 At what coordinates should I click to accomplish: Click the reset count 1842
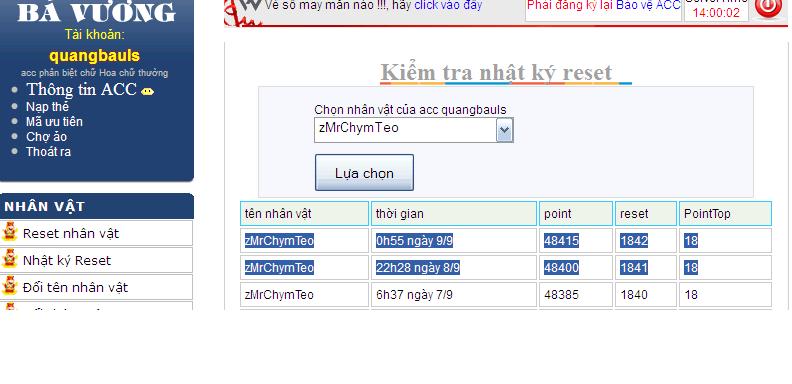[x=634, y=241]
